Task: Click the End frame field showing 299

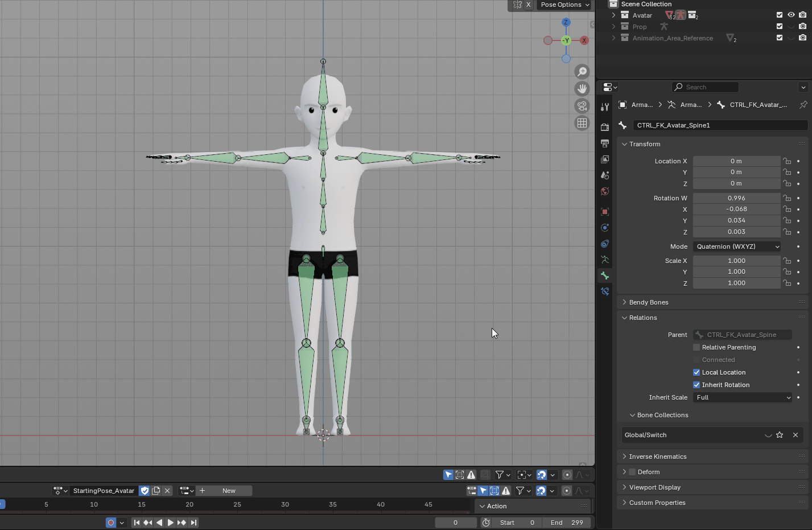Action: [566, 523]
